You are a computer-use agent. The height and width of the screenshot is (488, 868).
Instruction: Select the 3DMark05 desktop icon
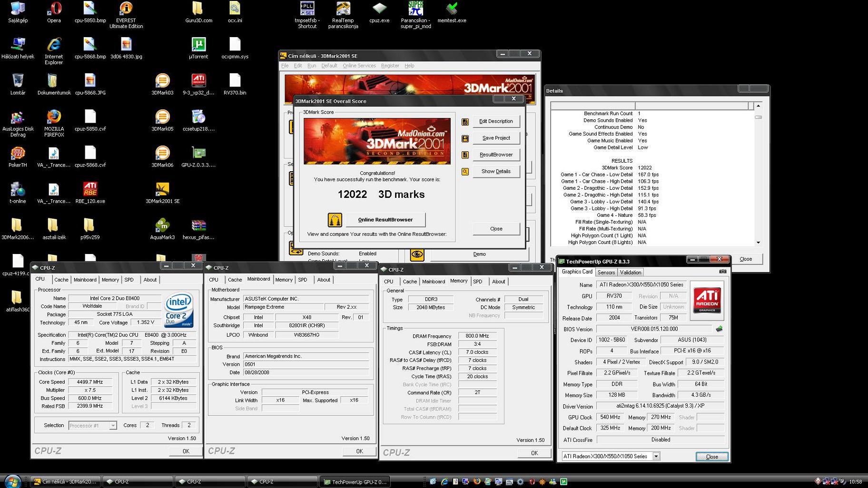point(162,120)
